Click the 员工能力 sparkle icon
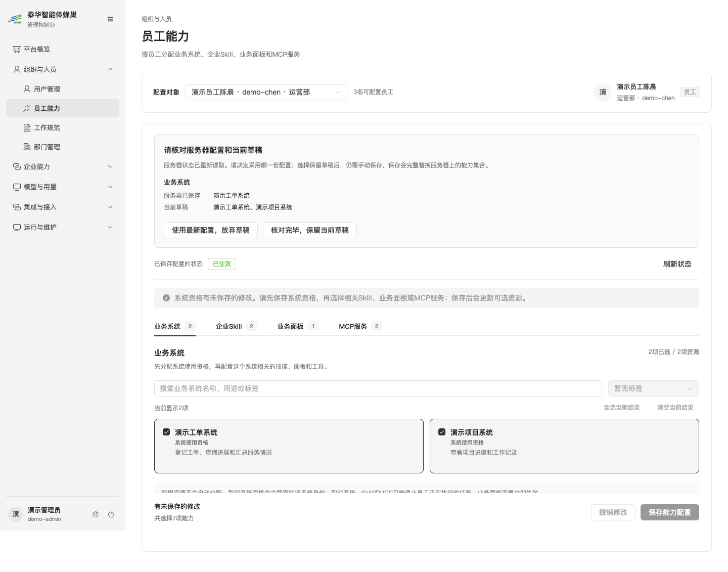 tap(27, 108)
